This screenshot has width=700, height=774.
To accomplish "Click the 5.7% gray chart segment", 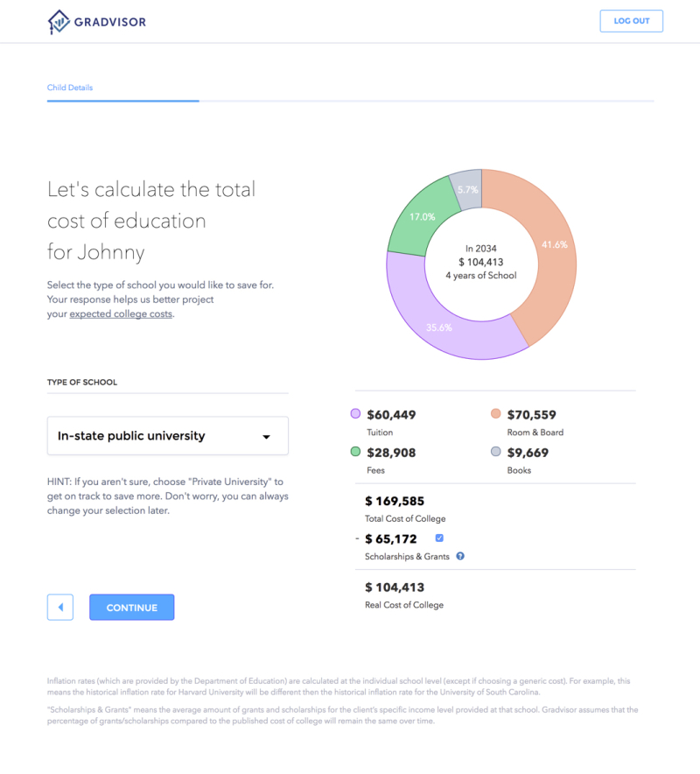I will point(467,188).
